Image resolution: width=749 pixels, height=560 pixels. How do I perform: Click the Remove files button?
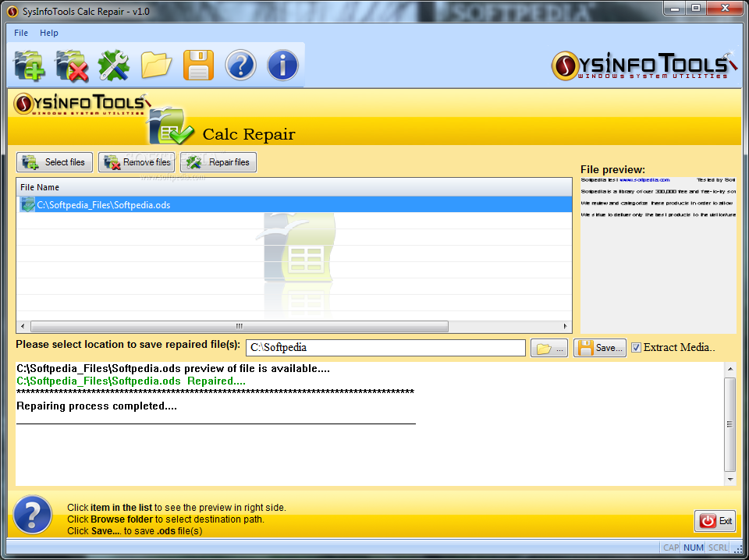pos(137,162)
